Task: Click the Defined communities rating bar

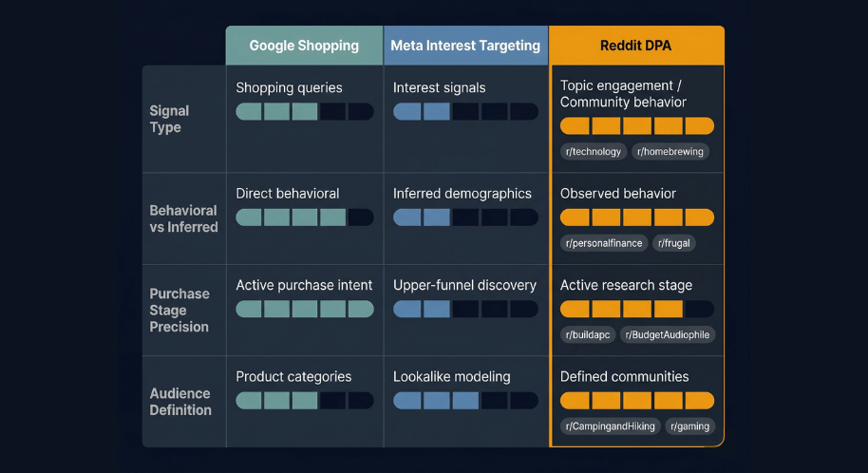Action: (x=637, y=400)
